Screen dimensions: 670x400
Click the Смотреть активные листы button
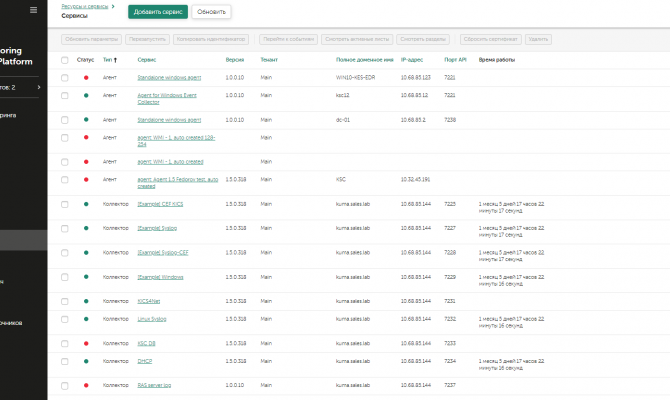point(357,39)
